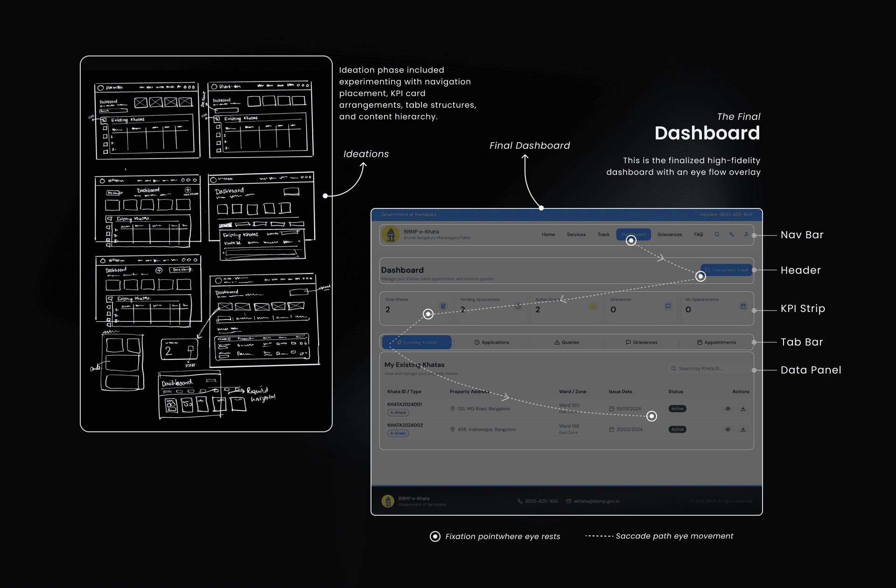The height and width of the screenshot is (588, 896).
Task: Select Services in the nav bar
Action: click(x=576, y=235)
